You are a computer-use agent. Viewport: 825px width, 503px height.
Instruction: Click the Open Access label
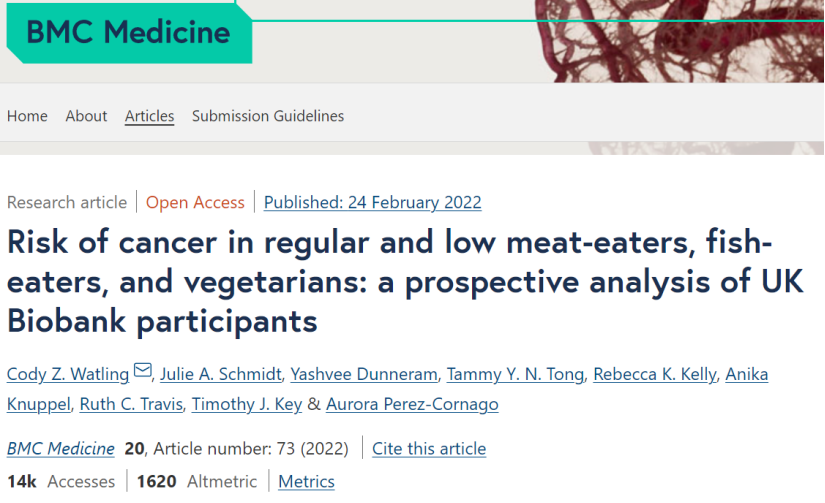point(195,202)
